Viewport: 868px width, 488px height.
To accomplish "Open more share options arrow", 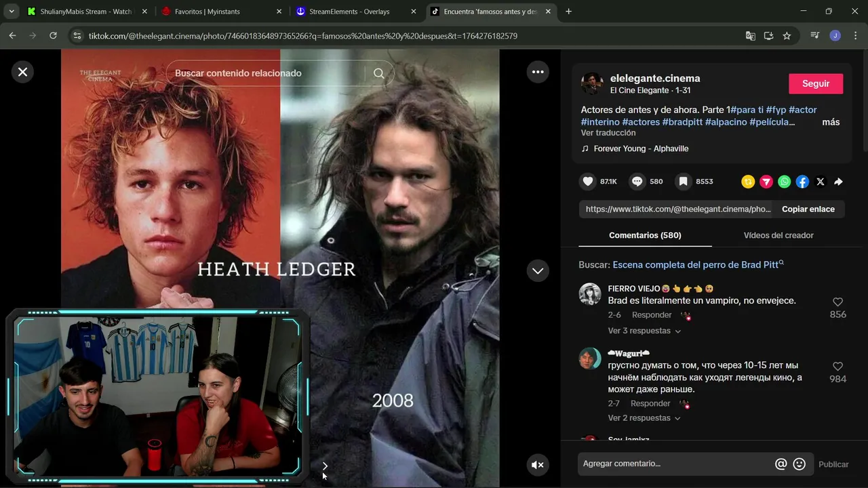I will click(x=839, y=182).
